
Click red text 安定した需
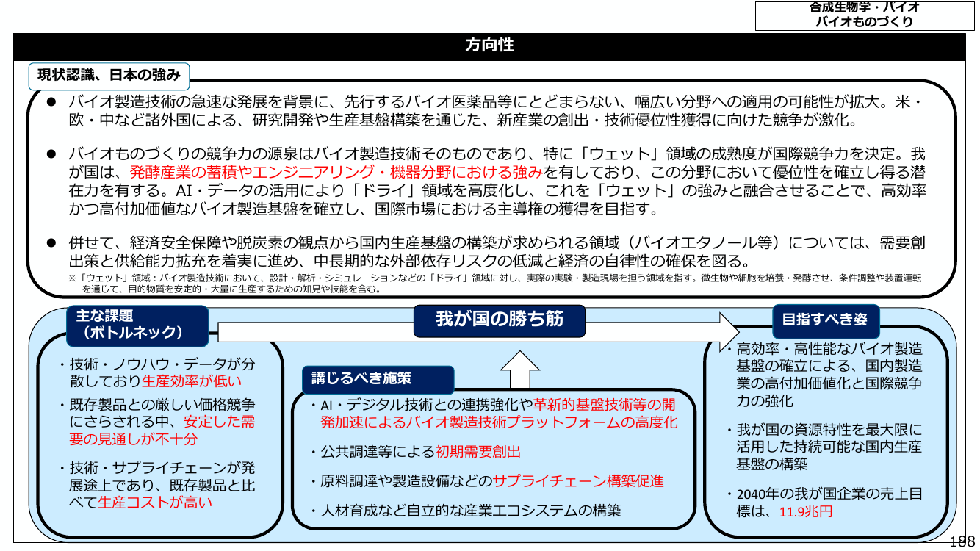pos(220,422)
